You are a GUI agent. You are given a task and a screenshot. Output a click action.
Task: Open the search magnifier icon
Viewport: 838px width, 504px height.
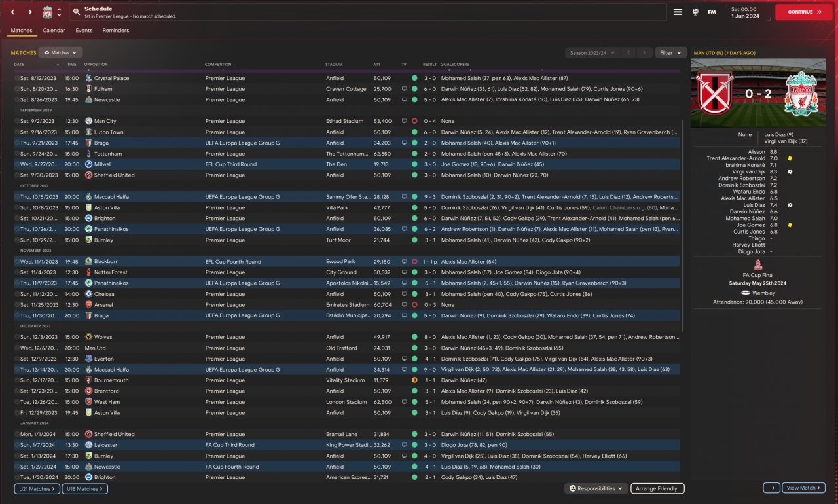click(x=77, y=12)
